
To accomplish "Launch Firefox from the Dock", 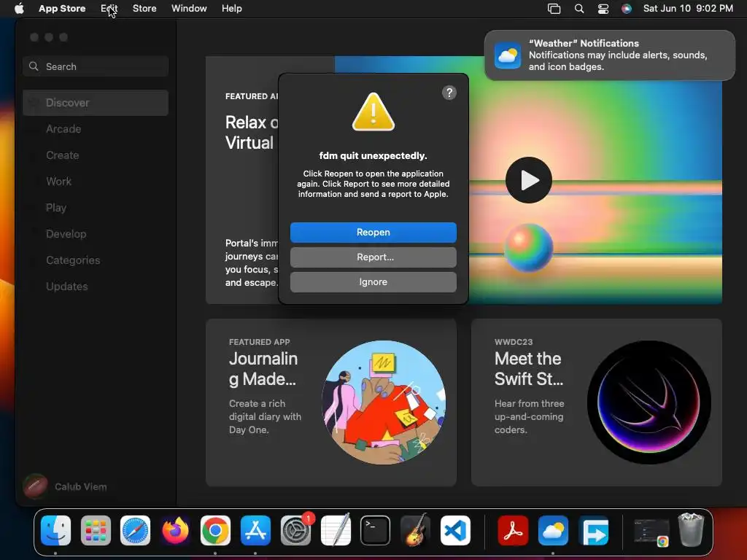I will click(x=175, y=530).
